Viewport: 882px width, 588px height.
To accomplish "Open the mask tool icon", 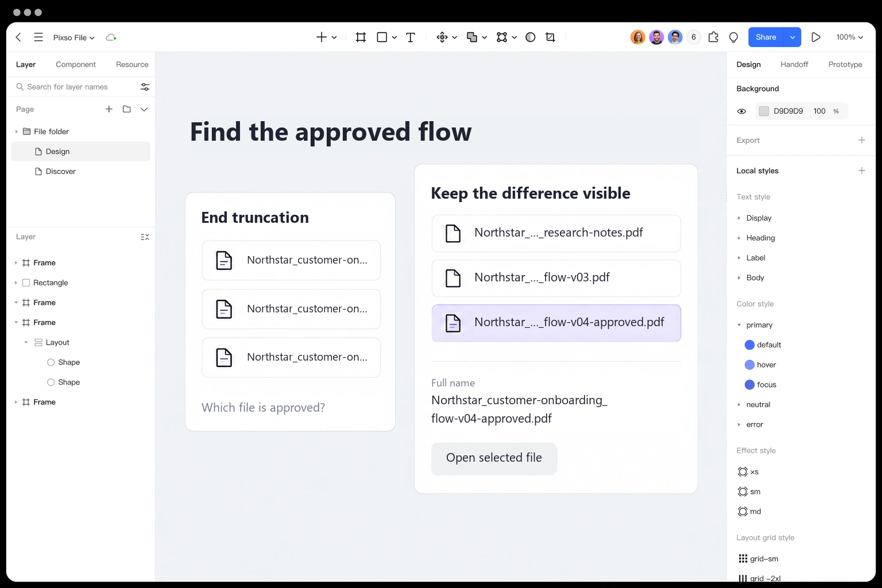I will (531, 37).
